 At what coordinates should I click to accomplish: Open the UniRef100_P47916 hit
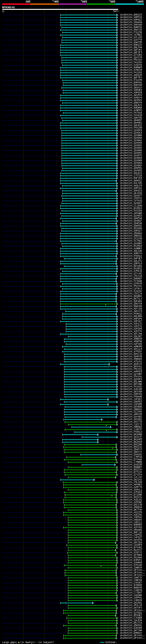(x=131, y=113)
